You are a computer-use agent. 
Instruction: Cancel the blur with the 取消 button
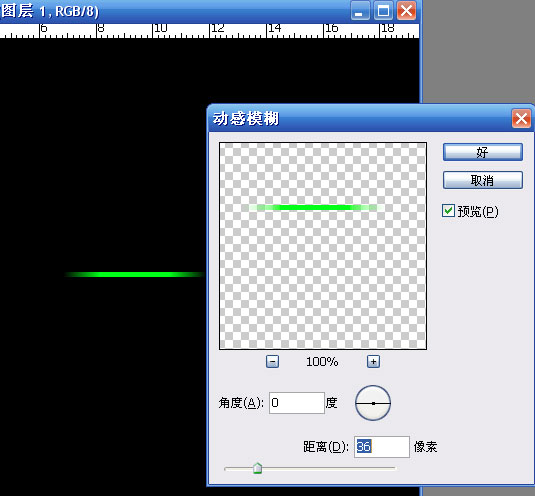tap(482, 180)
